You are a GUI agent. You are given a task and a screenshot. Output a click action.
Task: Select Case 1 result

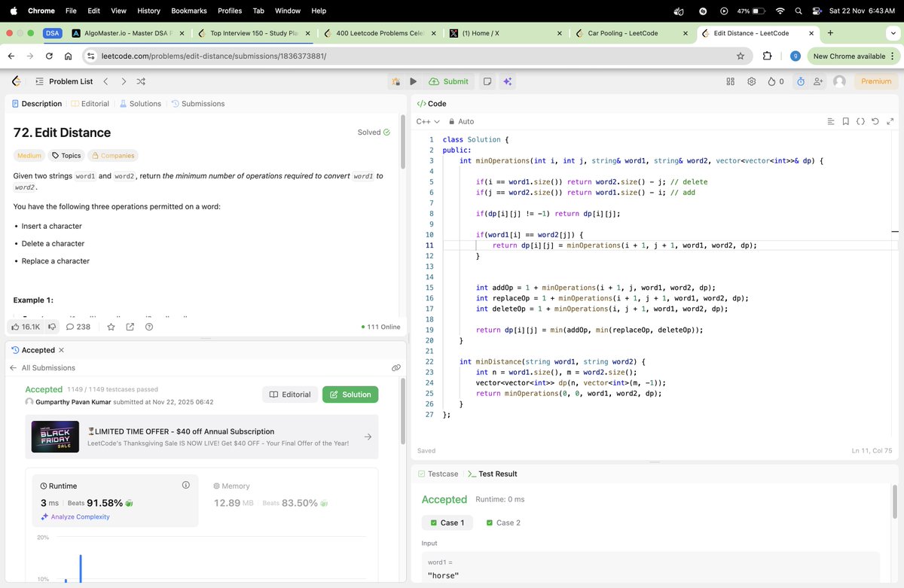(447, 522)
